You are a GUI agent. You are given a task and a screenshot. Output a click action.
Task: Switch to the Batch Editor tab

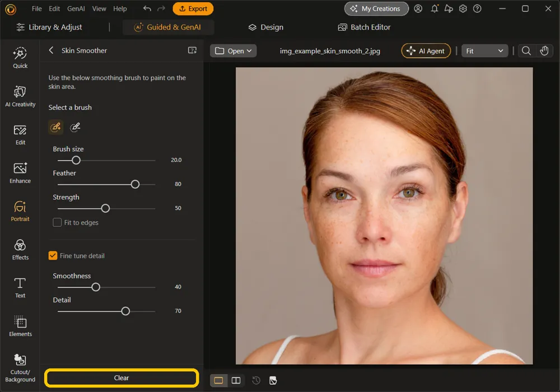[365, 27]
